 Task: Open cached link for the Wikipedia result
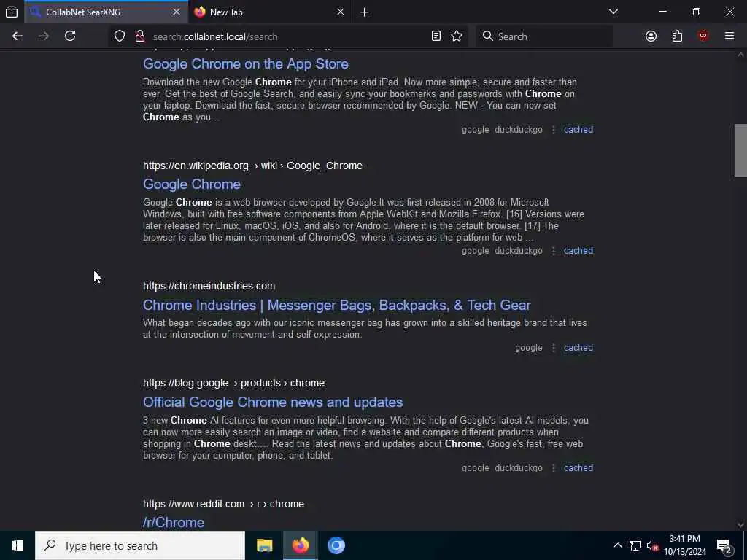pos(578,251)
